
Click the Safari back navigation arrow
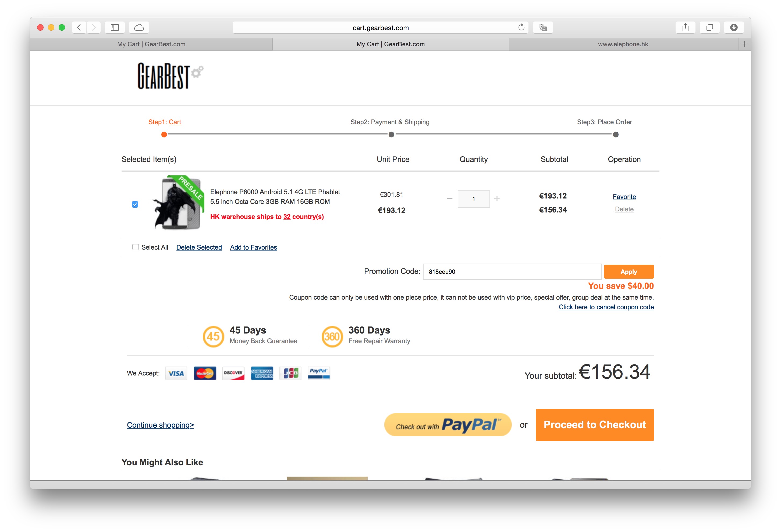click(x=79, y=27)
